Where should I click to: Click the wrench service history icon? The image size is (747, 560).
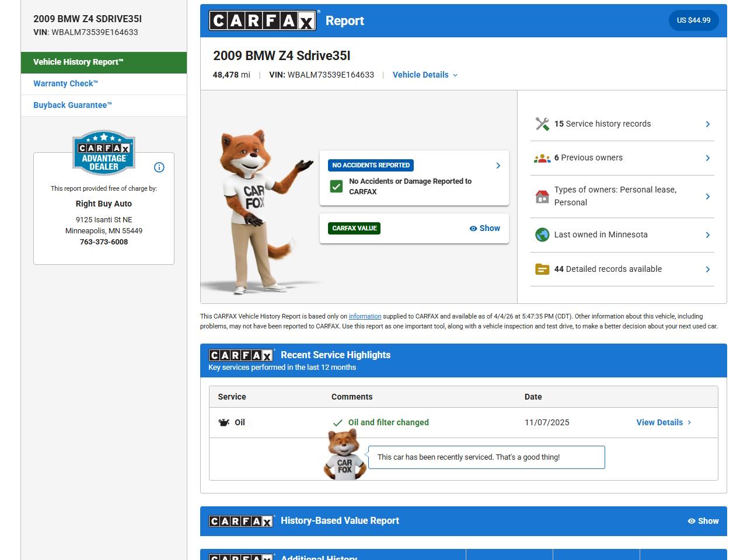[x=542, y=124]
